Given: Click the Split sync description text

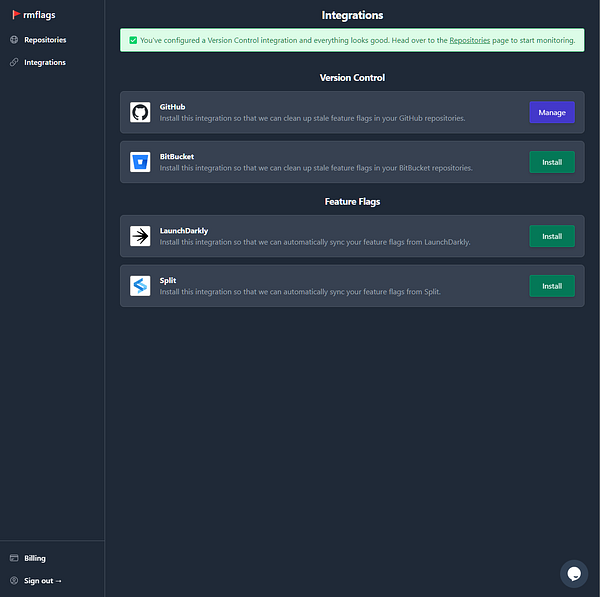Looking at the screenshot, I should tap(300, 292).
